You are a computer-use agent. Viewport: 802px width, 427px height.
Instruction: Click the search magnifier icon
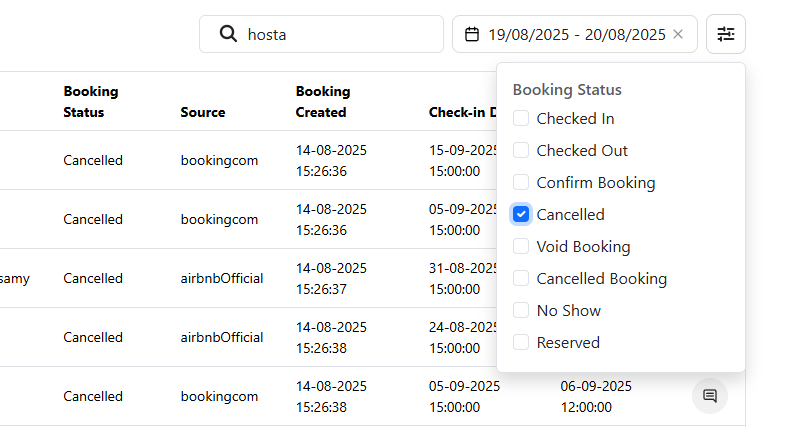point(228,34)
